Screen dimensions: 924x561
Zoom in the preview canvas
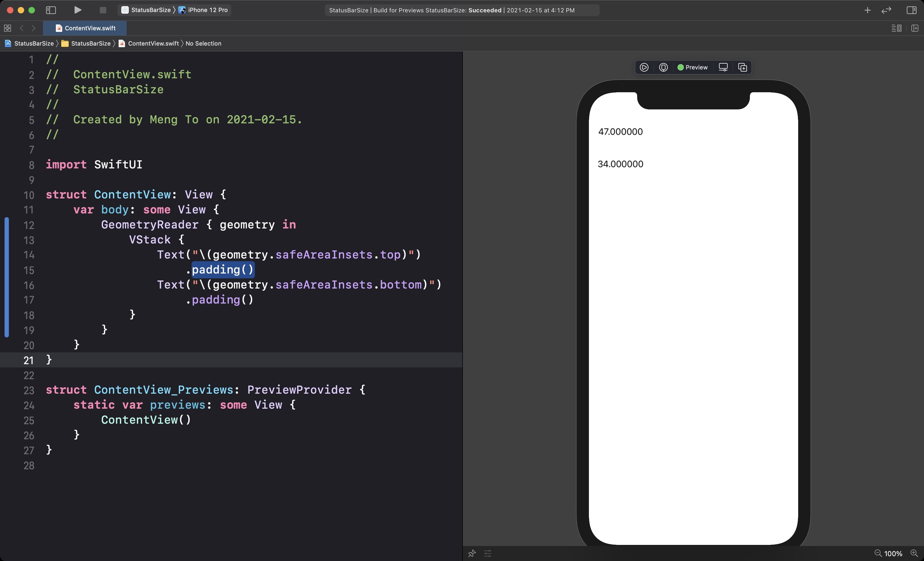[914, 553]
